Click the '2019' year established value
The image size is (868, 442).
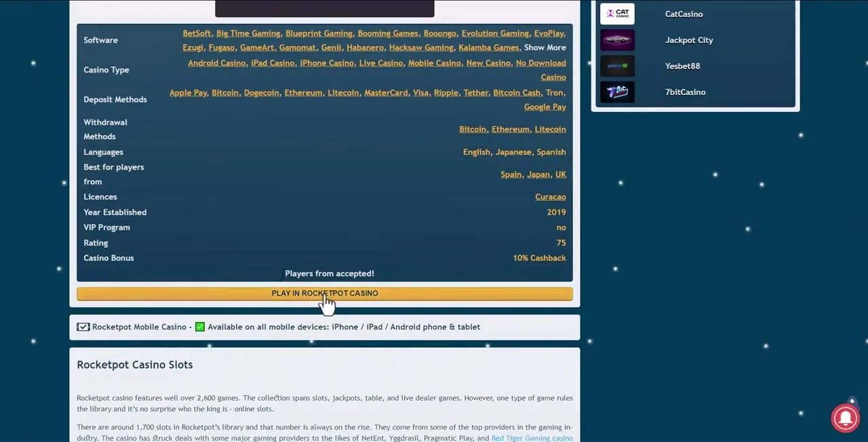(x=556, y=213)
